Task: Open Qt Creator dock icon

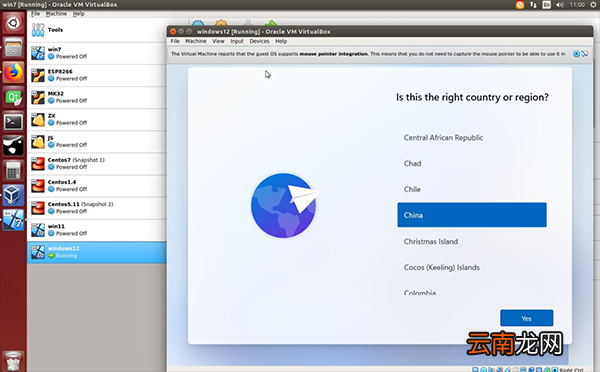Action: (x=13, y=97)
